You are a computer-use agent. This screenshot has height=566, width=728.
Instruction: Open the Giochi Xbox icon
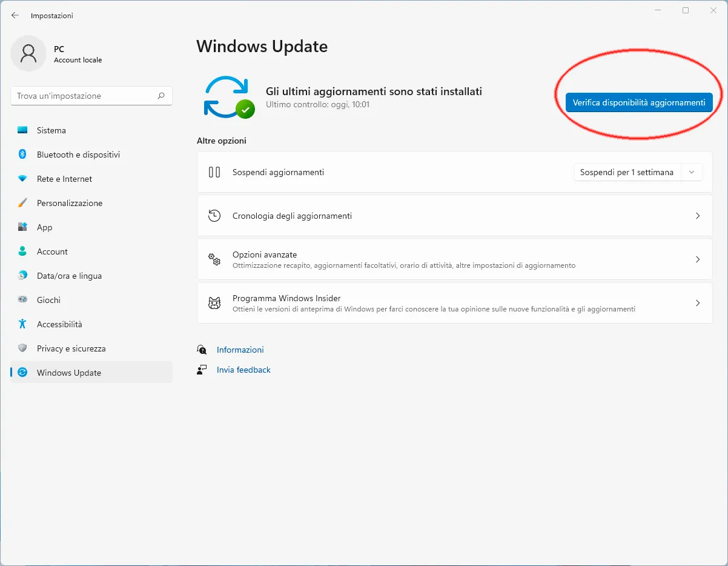pos(24,299)
